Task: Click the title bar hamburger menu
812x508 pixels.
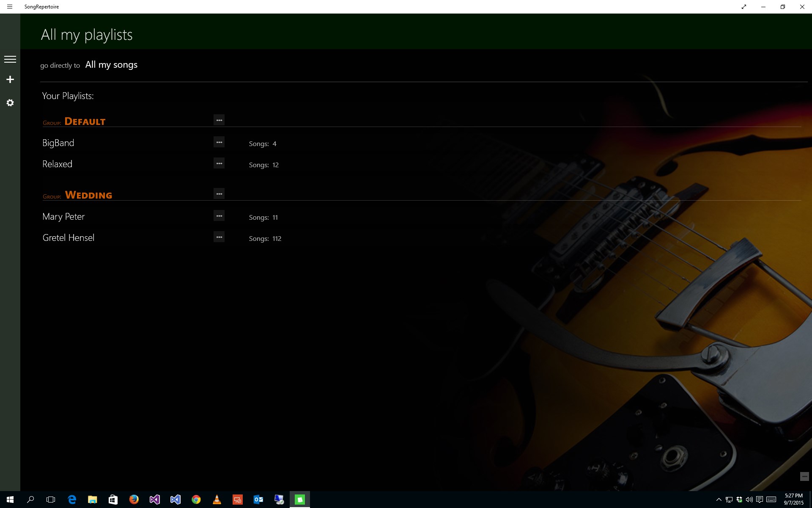Action: (10, 7)
